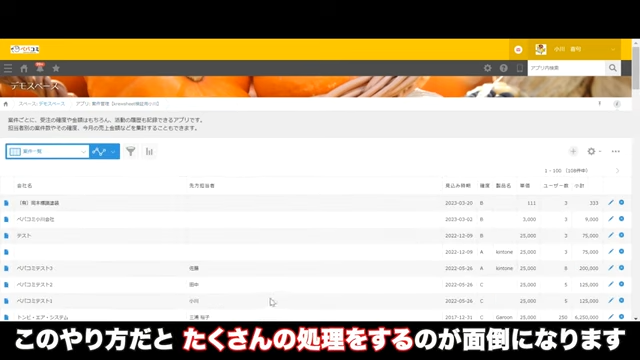Edit the ペパコミテスト2 row with pencil
The image size is (640, 360).
tap(611, 284)
